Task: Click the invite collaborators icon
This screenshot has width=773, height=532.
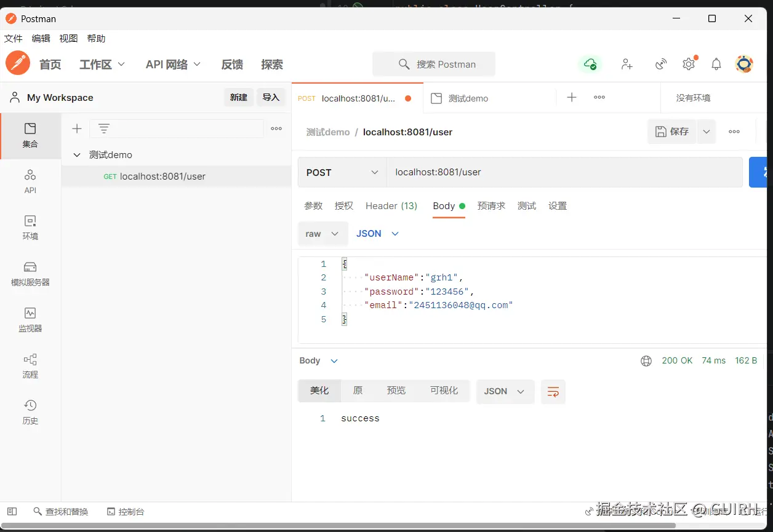Action: coord(627,64)
